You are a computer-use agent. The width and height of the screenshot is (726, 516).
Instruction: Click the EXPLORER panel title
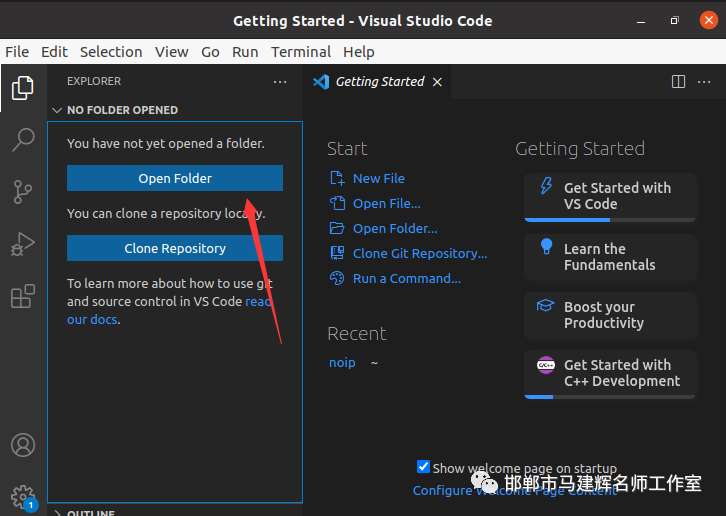click(x=94, y=81)
